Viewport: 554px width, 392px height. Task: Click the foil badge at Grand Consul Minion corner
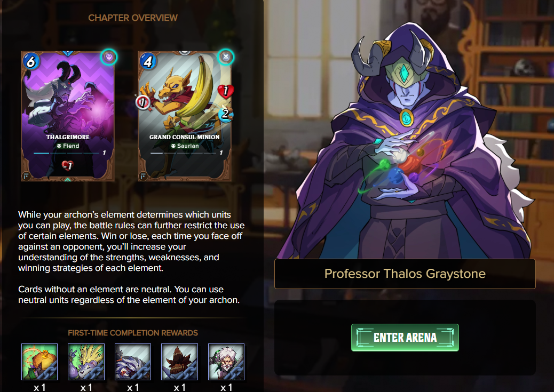point(143,175)
